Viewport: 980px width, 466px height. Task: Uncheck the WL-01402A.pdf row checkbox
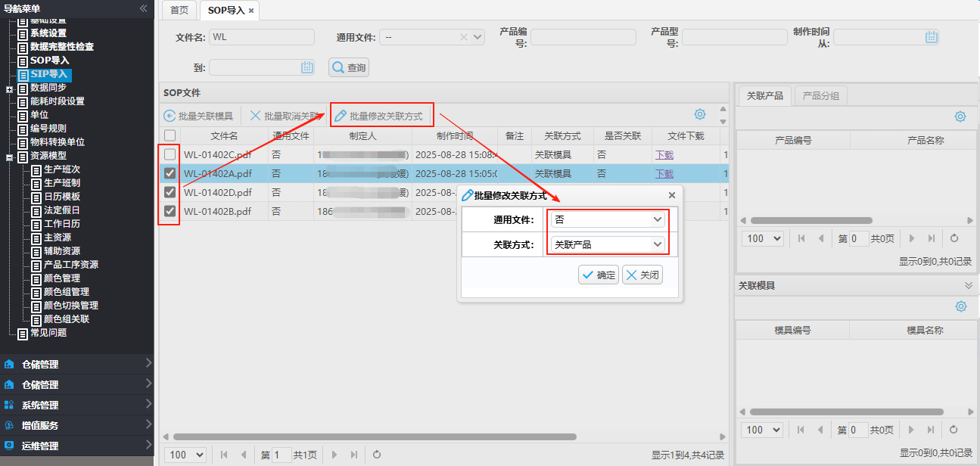[x=170, y=173]
